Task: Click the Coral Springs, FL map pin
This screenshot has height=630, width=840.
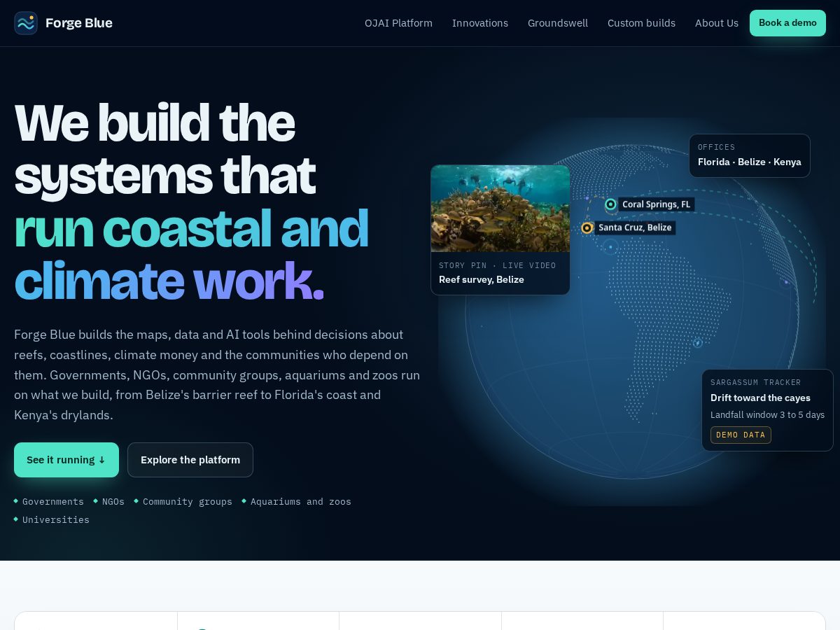Action: pos(610,204)
